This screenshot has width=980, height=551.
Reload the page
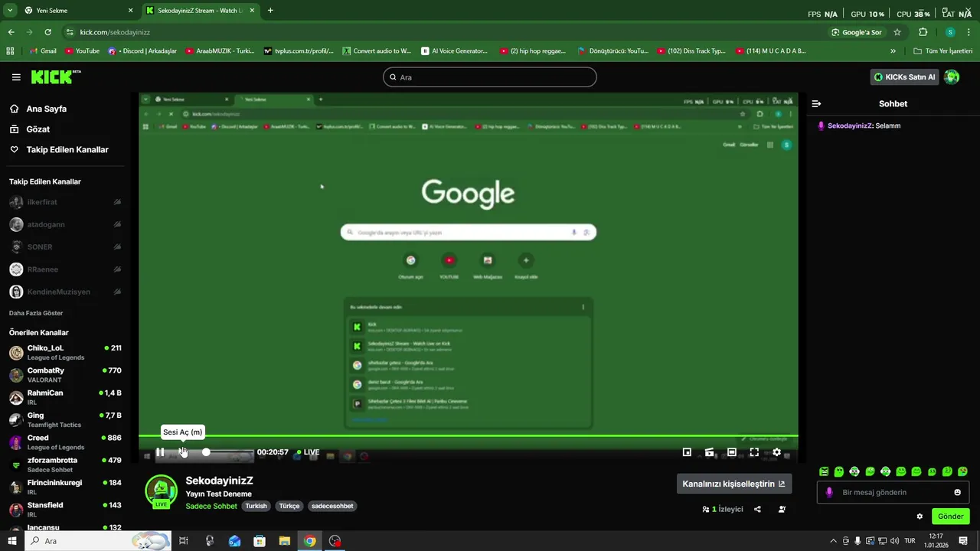(47, 32)
